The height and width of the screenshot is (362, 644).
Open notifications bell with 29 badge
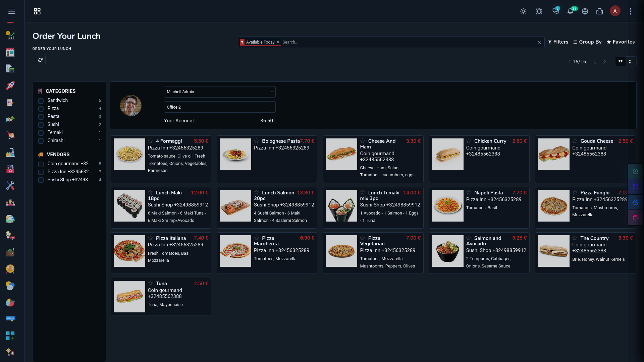click(570, 11)
